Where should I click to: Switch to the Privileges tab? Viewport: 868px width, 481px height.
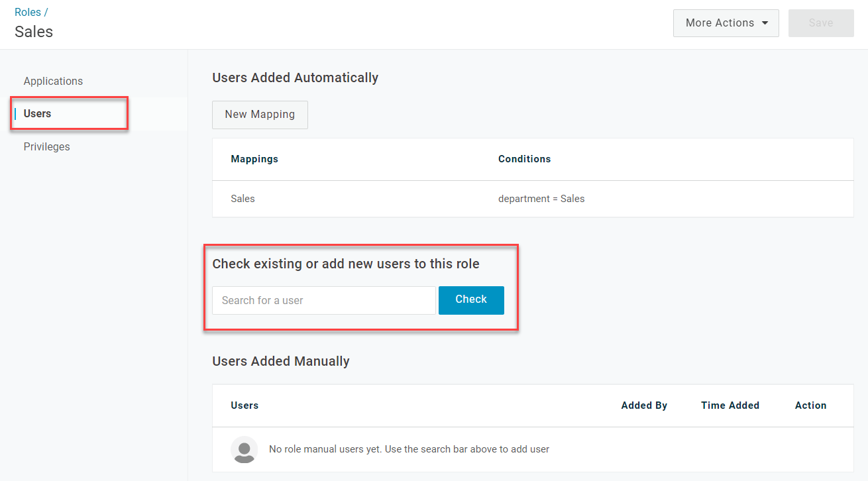click(46, 146)
